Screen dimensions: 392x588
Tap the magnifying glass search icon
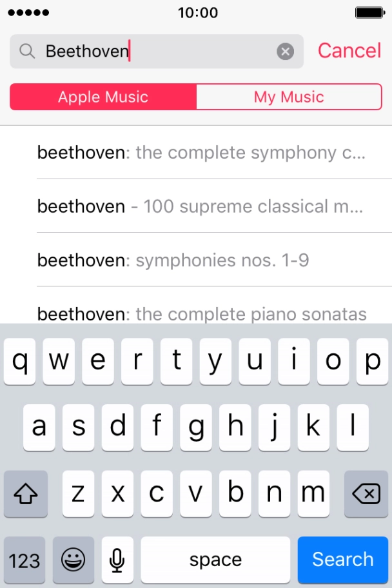(27, 52)
